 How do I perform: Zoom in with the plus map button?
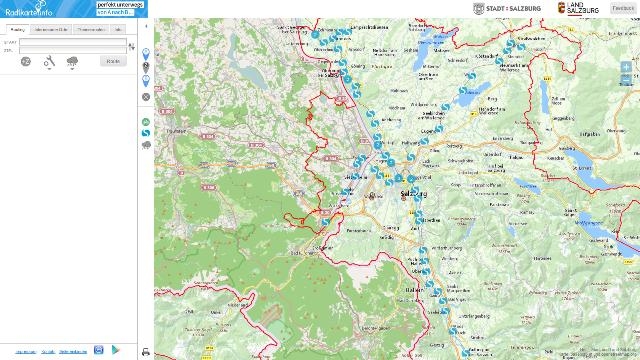(626, 67)
